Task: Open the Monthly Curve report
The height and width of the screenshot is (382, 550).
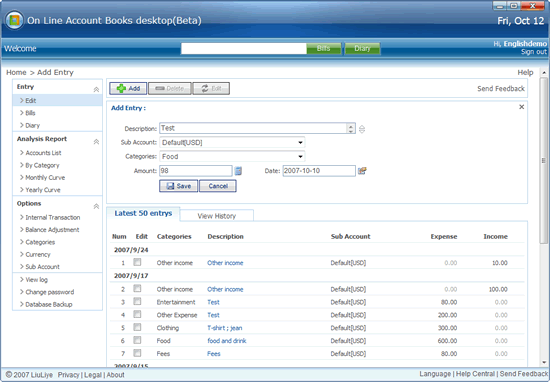Action: pos(45,177)
